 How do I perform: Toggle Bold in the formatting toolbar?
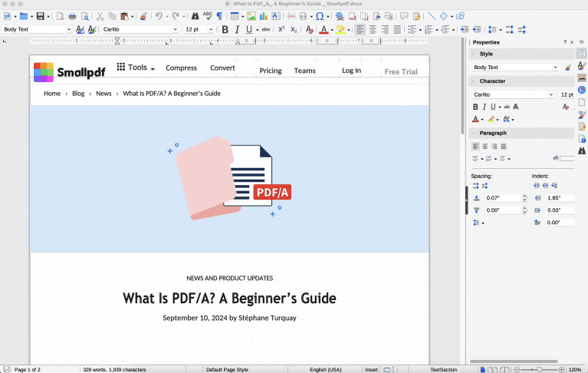(225, 29)
